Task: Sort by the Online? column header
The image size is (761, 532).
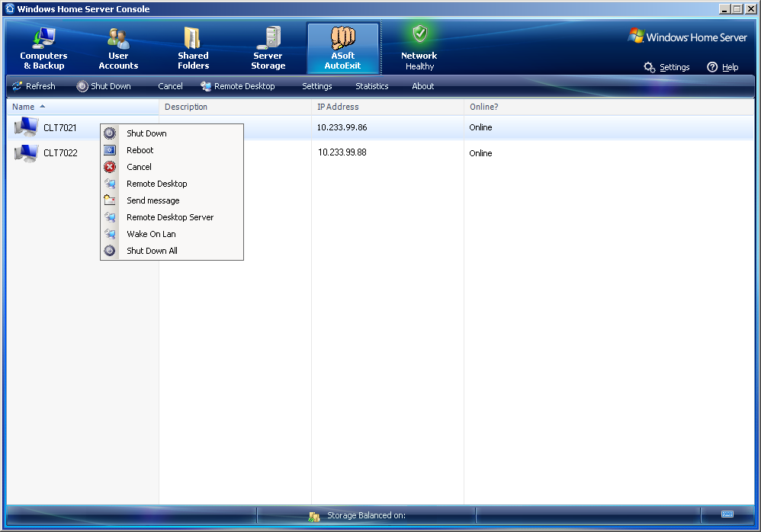Action: (608, 107)
